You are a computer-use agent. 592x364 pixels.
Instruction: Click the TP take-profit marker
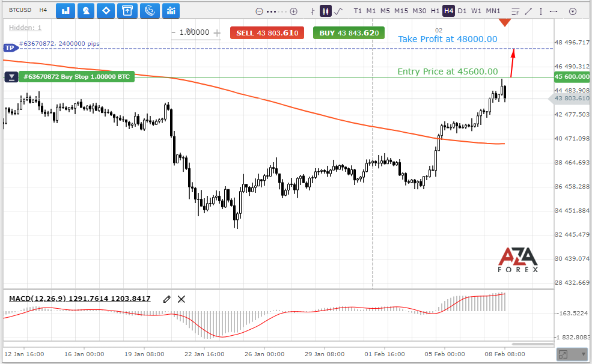tap(11, 48)
